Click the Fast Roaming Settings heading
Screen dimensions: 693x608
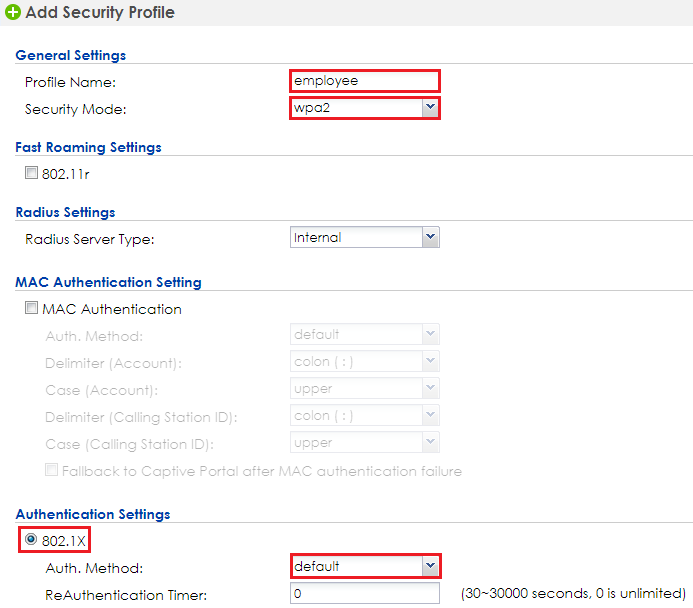pyautogui.click(x=88, y=147)
